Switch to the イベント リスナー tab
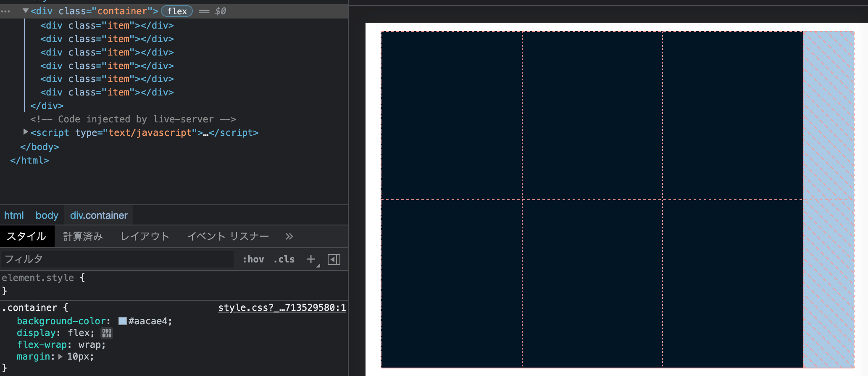868x376 pixels. coord(228,236)
